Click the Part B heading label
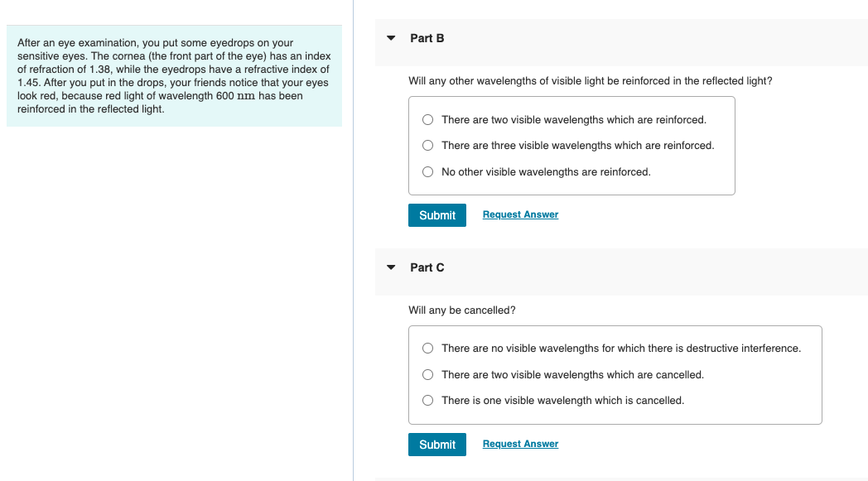Image resolution: width=868 pixels, height=481 pixels. point(427,38)
